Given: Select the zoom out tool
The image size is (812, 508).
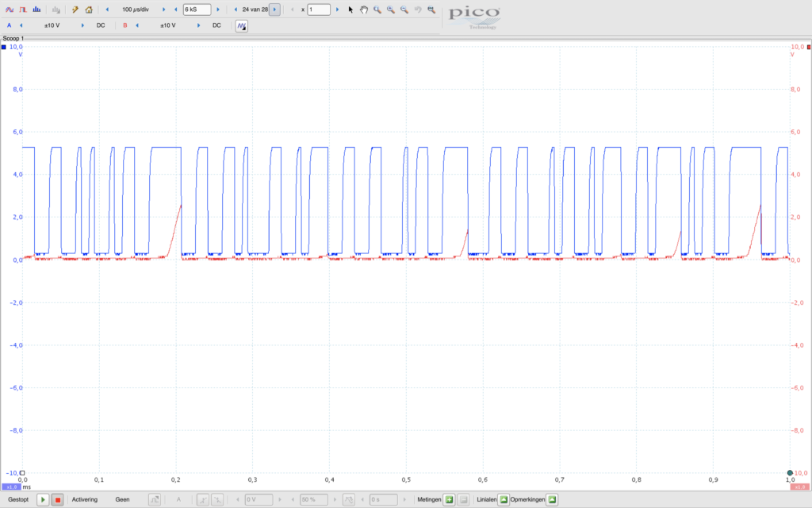Looking at the screenshot, I should click(404, 10).
